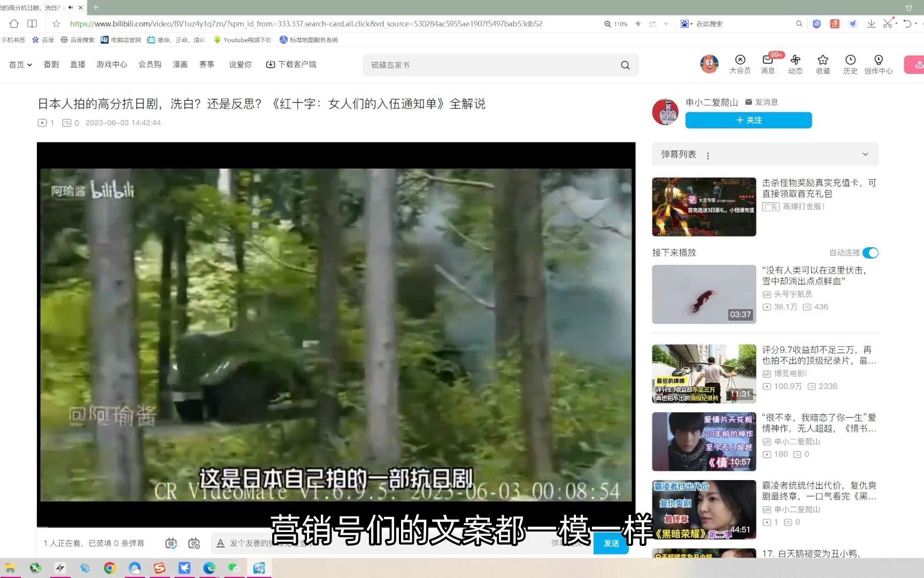924x578 pixels.
Task: Open the 赛事 nav item
Action: (206, 64)
